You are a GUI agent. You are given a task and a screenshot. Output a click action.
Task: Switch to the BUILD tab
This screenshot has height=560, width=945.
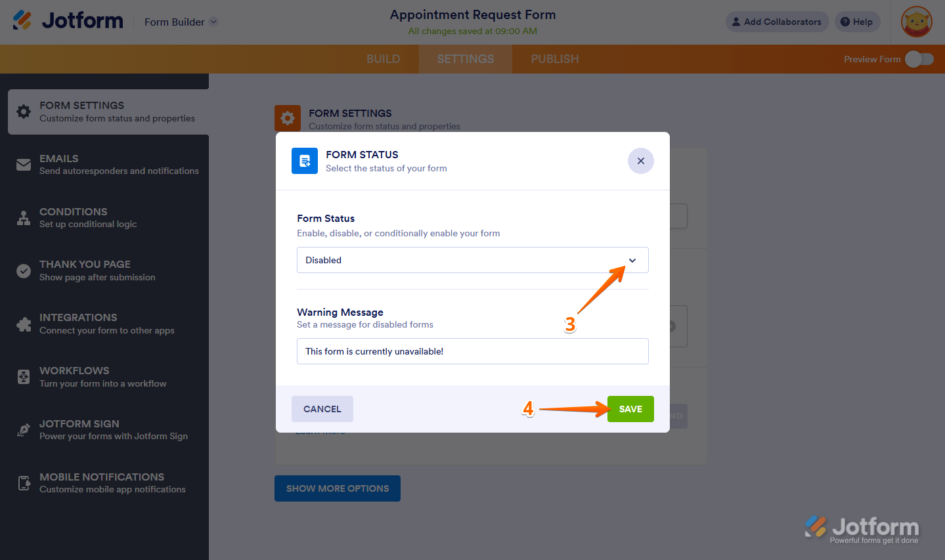click(383, 59)
